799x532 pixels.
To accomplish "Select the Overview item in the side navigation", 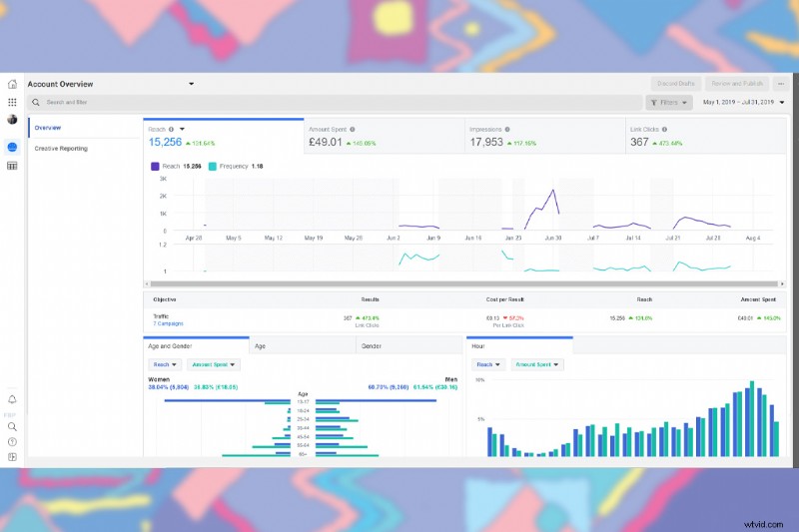I will coord(47,128).
